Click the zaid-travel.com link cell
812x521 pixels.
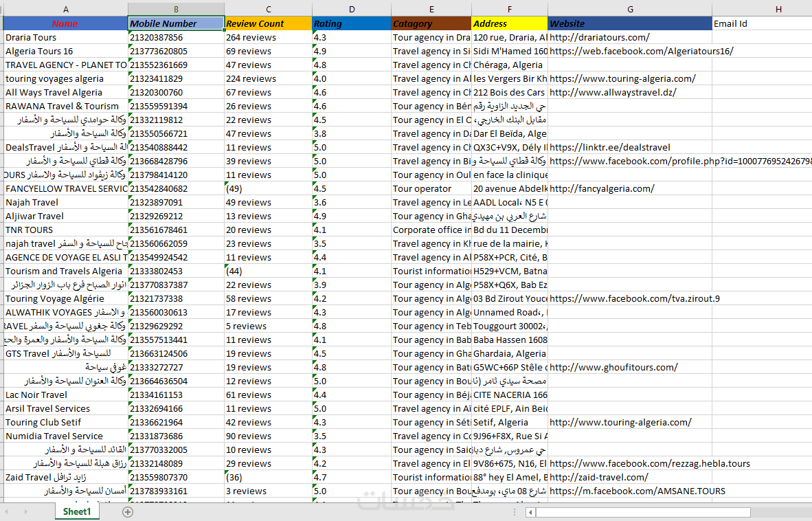click(598, 477)
